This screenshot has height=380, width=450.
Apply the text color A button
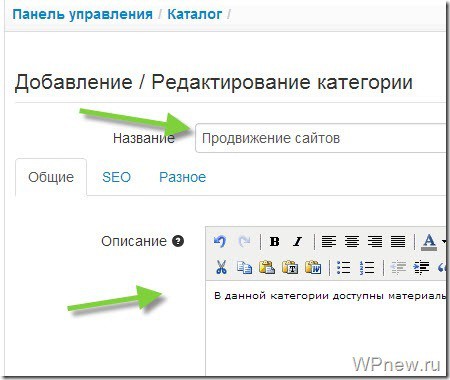[429, 242]
